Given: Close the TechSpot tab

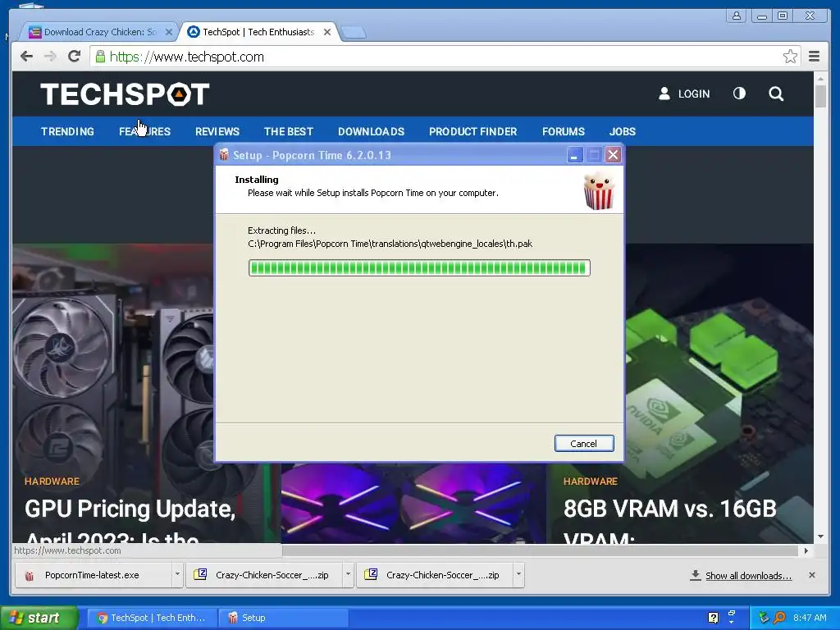Looking at the screenshot, I should pyautogui.click(x=327, y=32).
